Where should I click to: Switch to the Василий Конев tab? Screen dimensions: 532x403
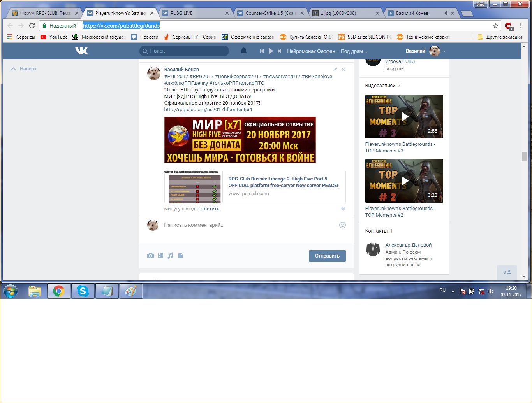click(x=420, y=13)
